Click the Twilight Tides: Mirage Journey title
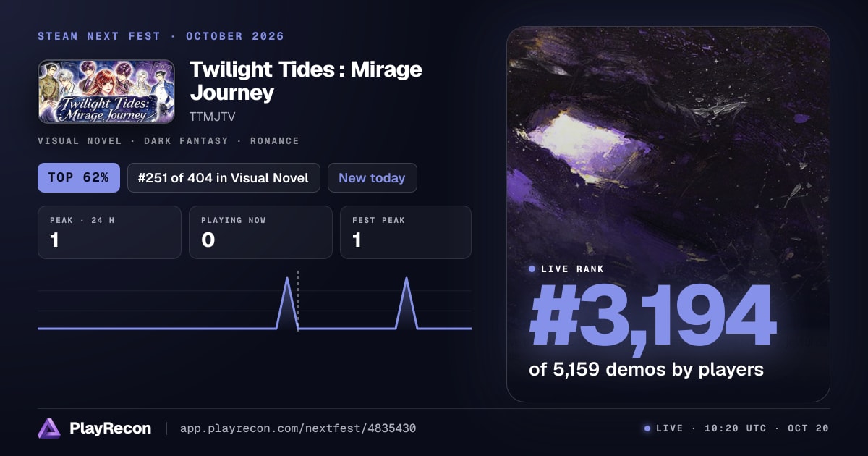This screenshot has width=868, height=456. pos(305,81)
